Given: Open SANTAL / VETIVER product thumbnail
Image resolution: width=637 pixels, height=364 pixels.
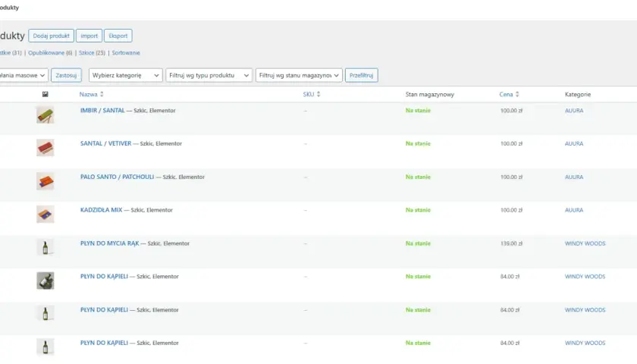Looking at the screenshot, I should [45, 148].
